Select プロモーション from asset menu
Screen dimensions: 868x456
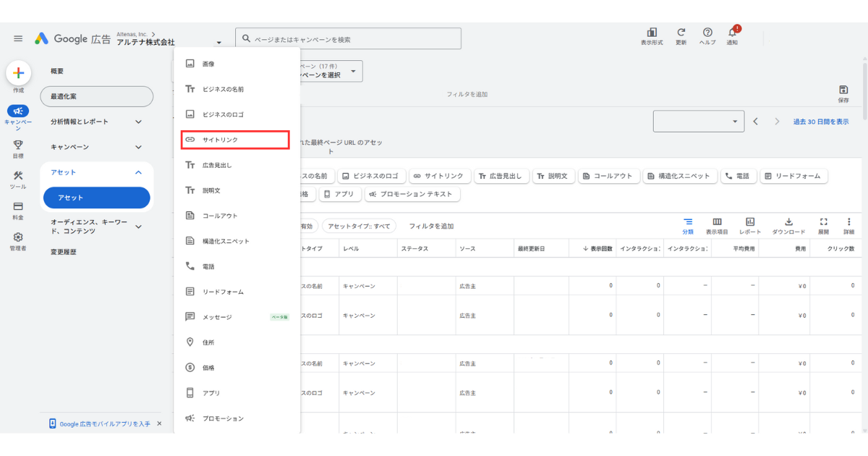[237, 418]
